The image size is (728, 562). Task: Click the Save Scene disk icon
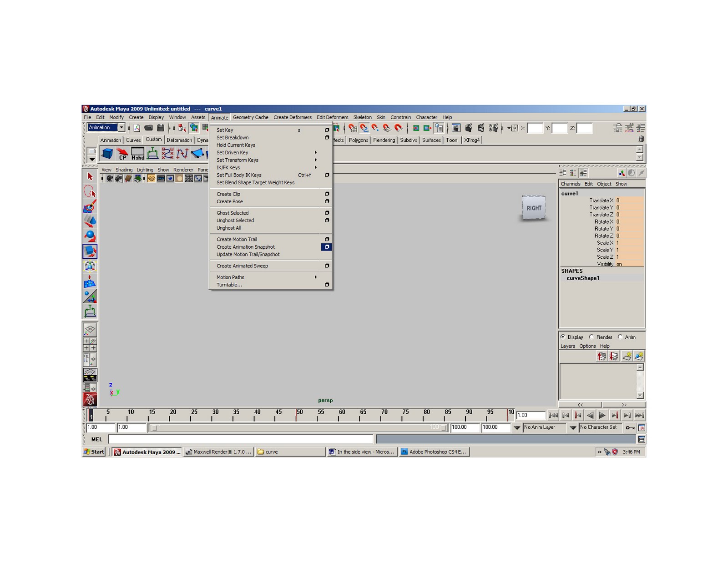pos(160,128)
